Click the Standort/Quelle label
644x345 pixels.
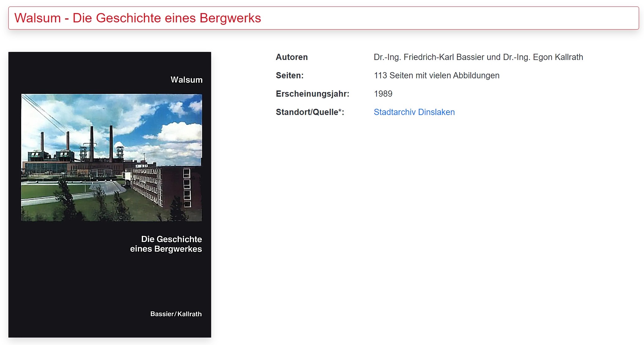(x=310, y=112)
